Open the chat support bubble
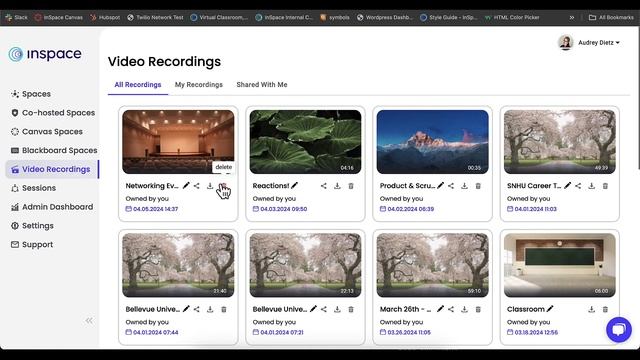This screenshot has width=640, height=360. pos(619,330)
